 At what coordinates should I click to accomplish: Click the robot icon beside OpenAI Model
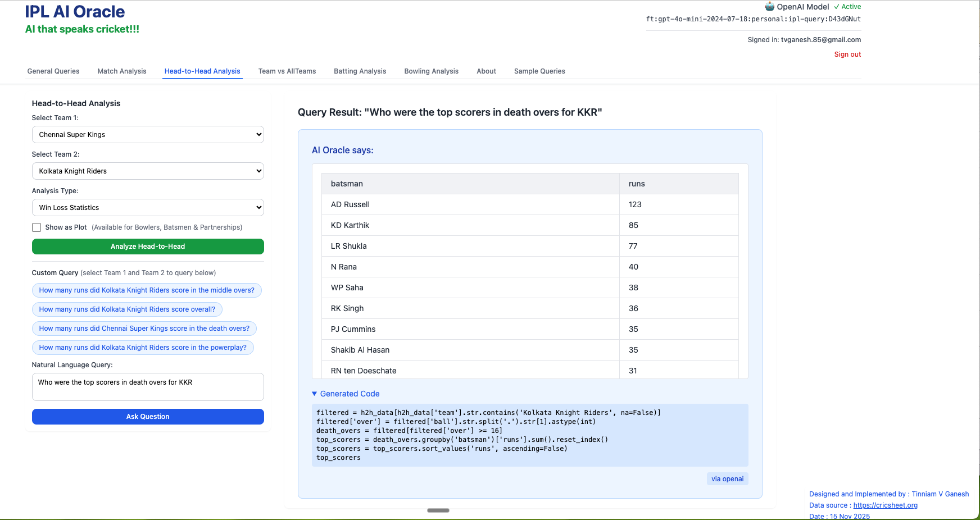click(x=769, y=7)
